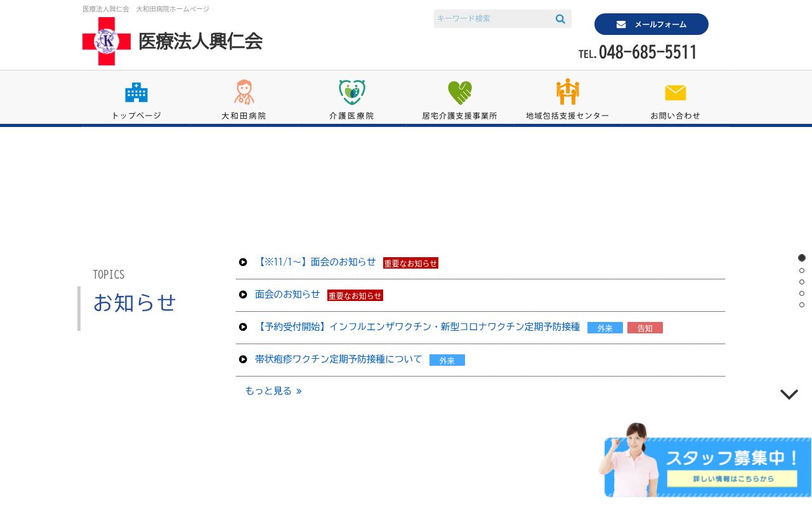Click 外来 tag on インフルエンザ row

(605, 328)
